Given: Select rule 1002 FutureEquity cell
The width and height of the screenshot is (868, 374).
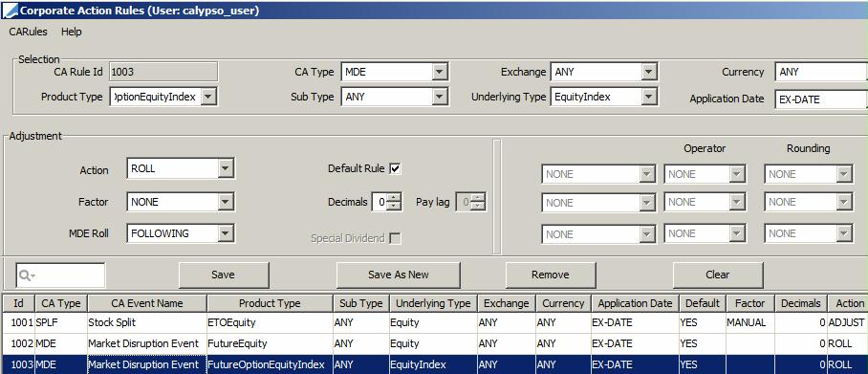Looking at the screenshot, I should click(x=270, y=343).
